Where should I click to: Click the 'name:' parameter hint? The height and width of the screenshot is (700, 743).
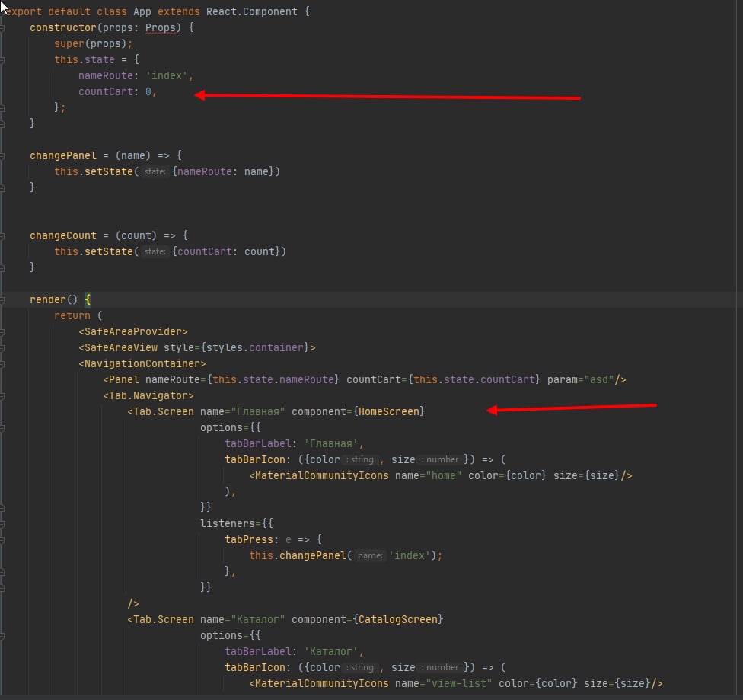pos(370,555)
